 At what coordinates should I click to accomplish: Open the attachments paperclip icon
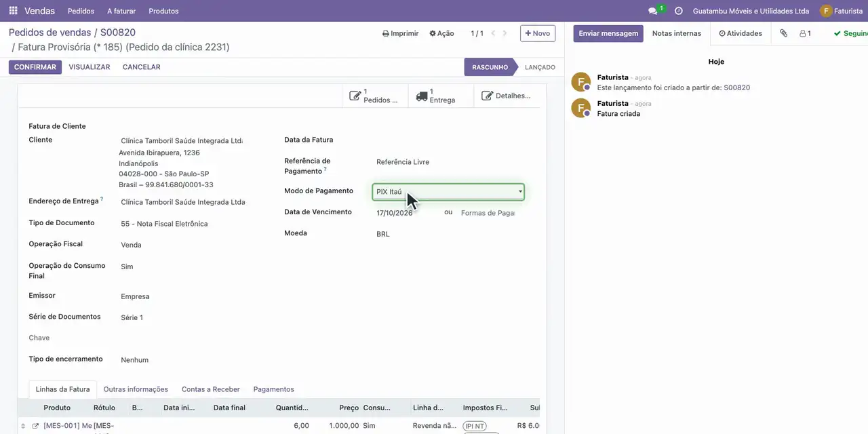pos(783,33)
